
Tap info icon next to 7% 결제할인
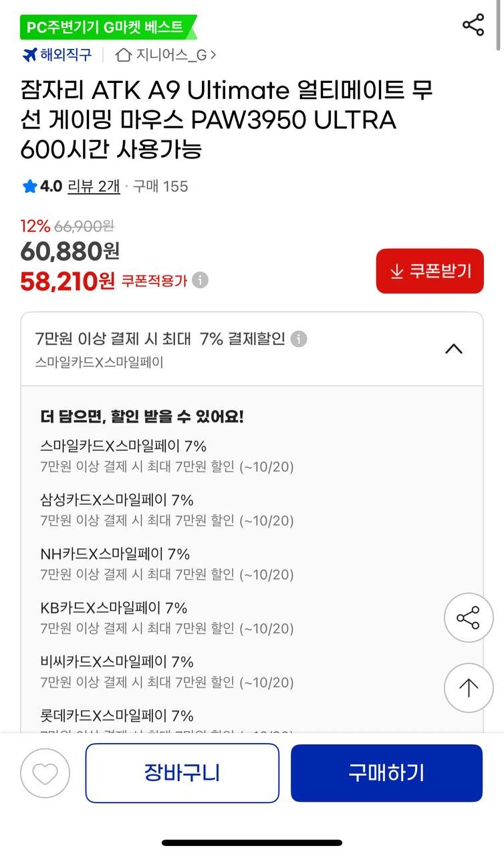pyautogui.click(x=299, y=339)
